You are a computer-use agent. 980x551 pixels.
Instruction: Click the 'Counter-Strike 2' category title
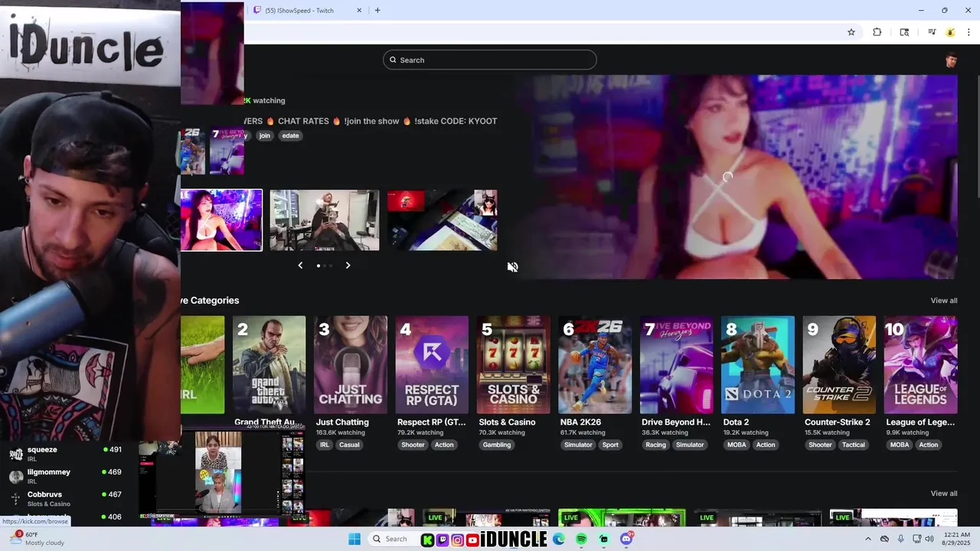click(838, 422)
